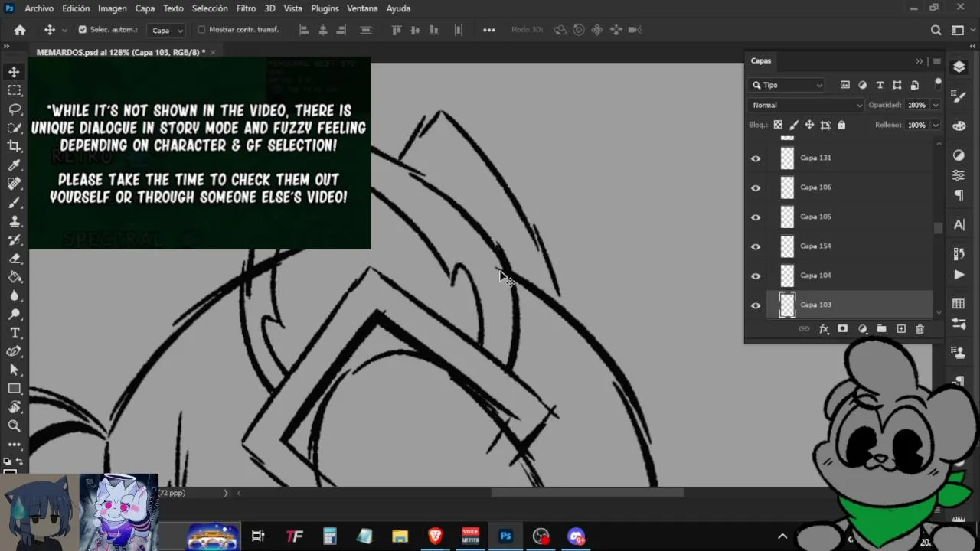Open the Ventana menu
980x551 pixels.
362,8
